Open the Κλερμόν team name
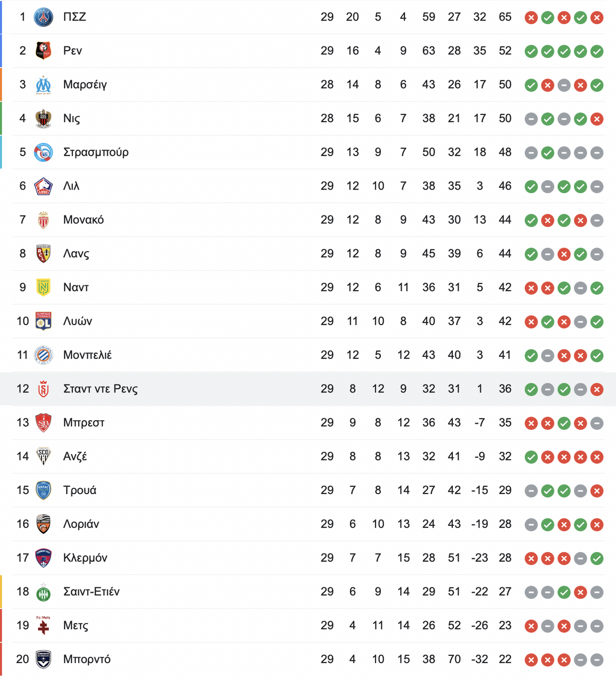Screen dimensions: 616x680 click(x=85, y=558)
